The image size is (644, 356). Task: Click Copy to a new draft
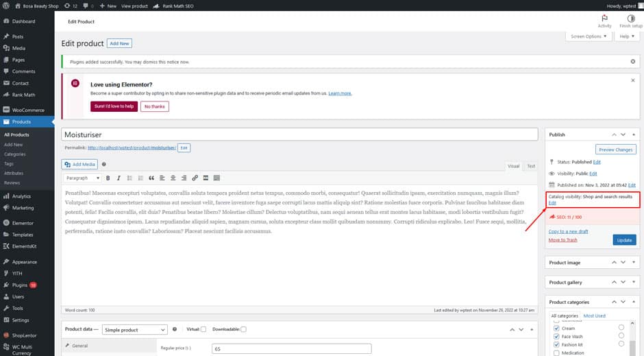[569, 231]
